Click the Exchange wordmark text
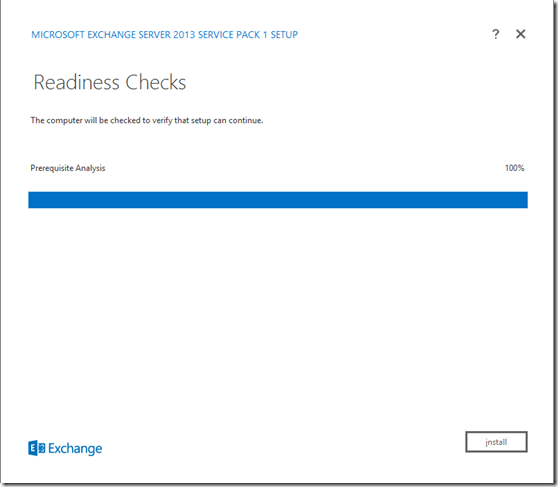Viewport: 558px width, 487px height. 75,449
